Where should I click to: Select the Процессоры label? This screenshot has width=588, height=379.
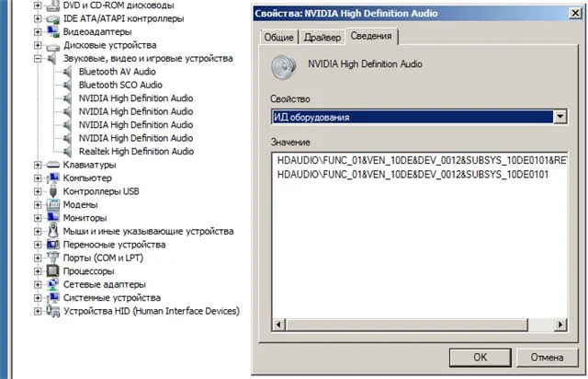pyautogui.click(x=88, y=271)
